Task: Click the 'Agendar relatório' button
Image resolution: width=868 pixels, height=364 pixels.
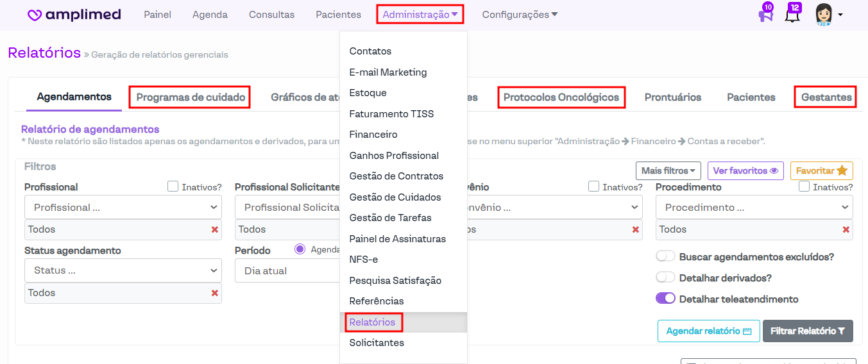Action: point(708,331)
